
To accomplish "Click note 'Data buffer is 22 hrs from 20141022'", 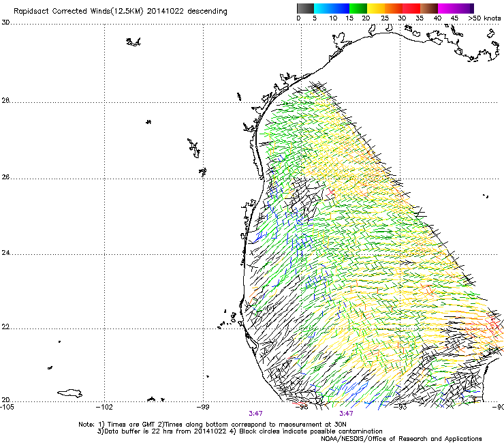I will pos(166,431).
